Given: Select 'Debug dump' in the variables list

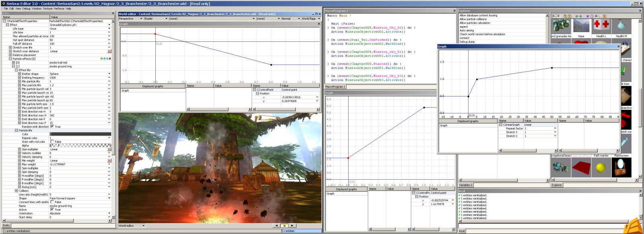Looking at the screenshot, I should point(467,42).
